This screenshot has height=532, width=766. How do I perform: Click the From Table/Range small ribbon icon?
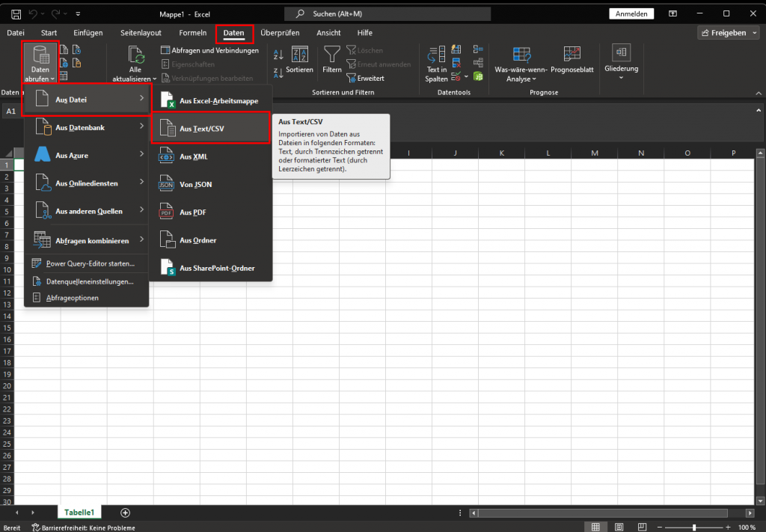point(64,76)
